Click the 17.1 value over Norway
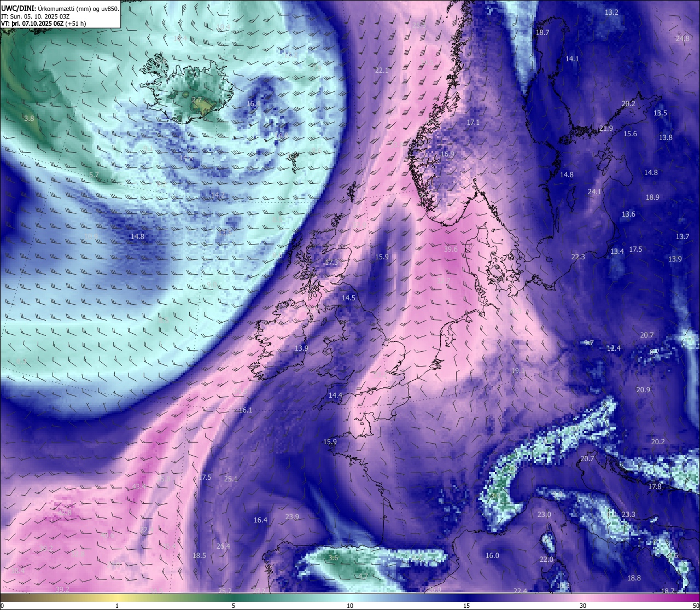Screen dimensions: 700x610 tap(473, 123)
